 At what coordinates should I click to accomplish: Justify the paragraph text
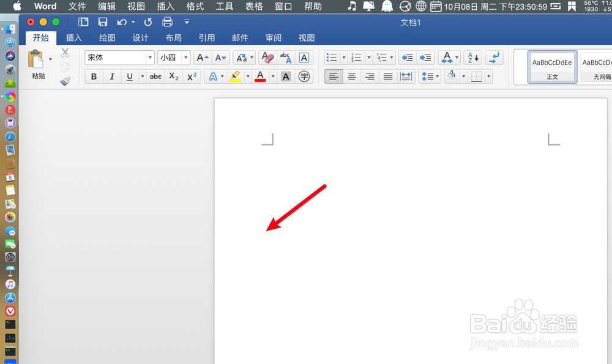pyautogui.click(x=388, y=76)
